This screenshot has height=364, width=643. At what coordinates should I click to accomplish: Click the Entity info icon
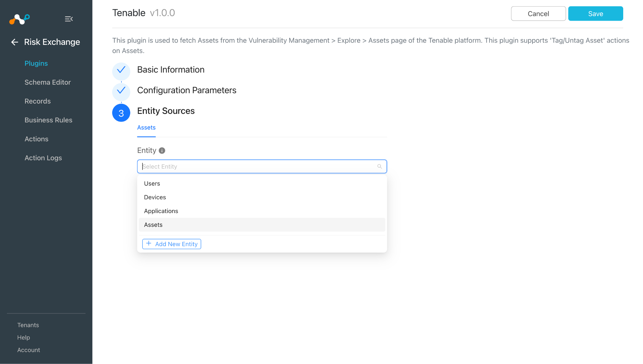point(162,151)
